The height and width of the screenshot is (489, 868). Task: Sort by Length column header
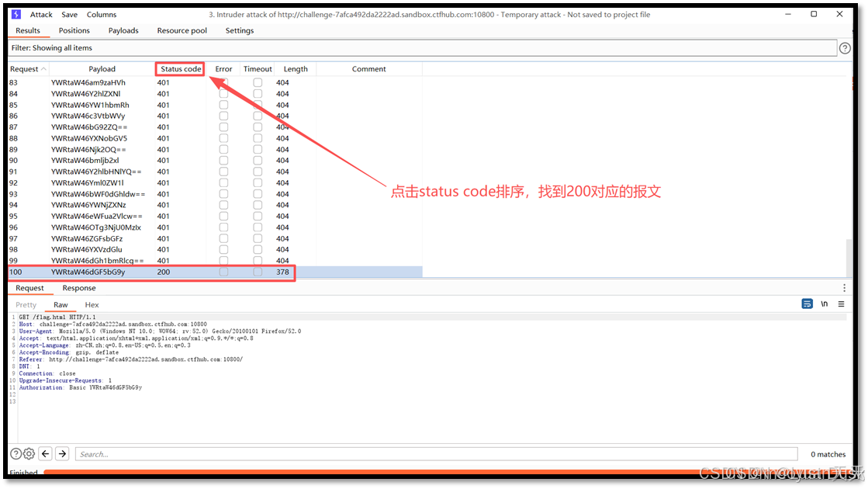[x=296, y=68]
